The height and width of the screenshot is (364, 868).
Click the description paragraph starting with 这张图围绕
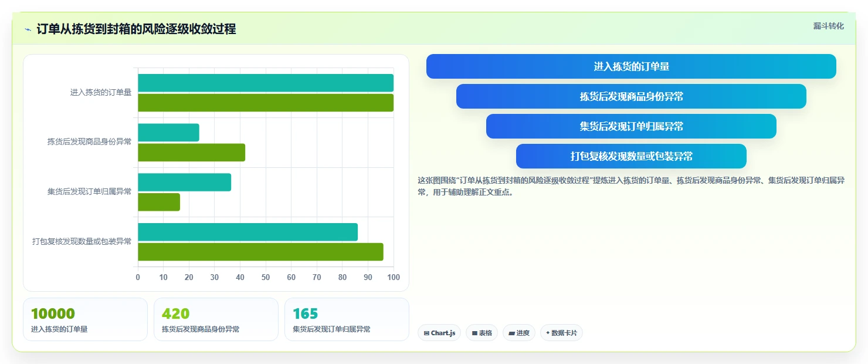[x=631, y=186]
